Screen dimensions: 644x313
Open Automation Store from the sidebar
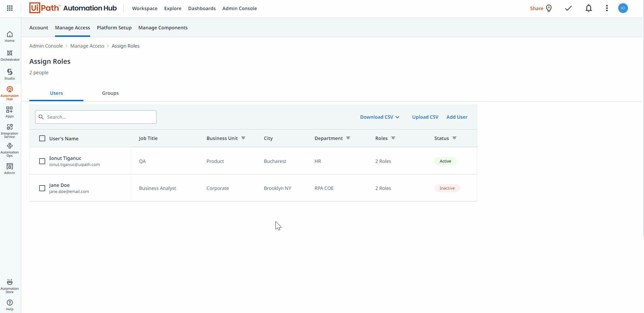[x=10, y=286]
